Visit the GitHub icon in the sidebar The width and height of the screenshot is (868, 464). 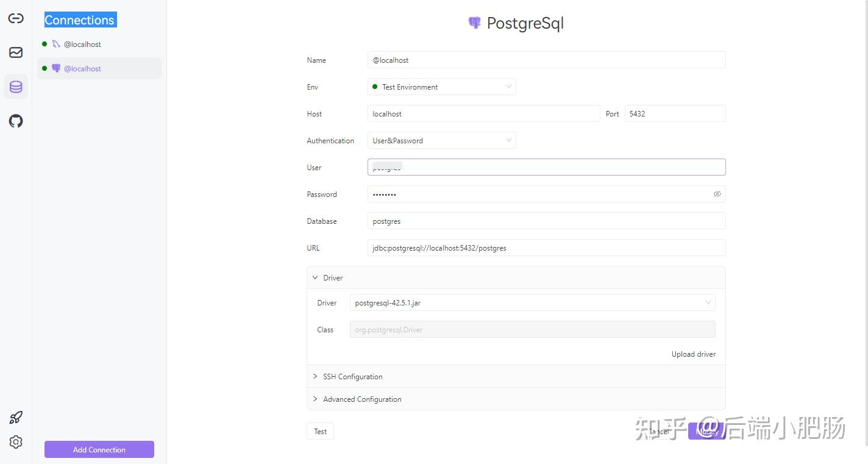[15, 121]
